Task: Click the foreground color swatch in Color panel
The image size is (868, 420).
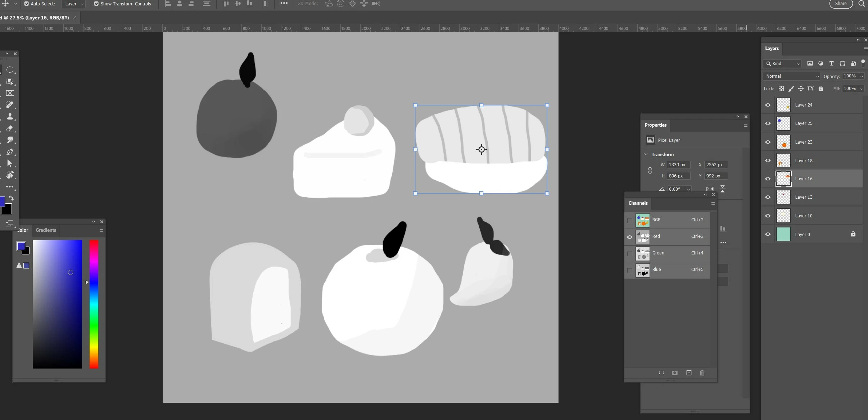Action: pos(21,246)
